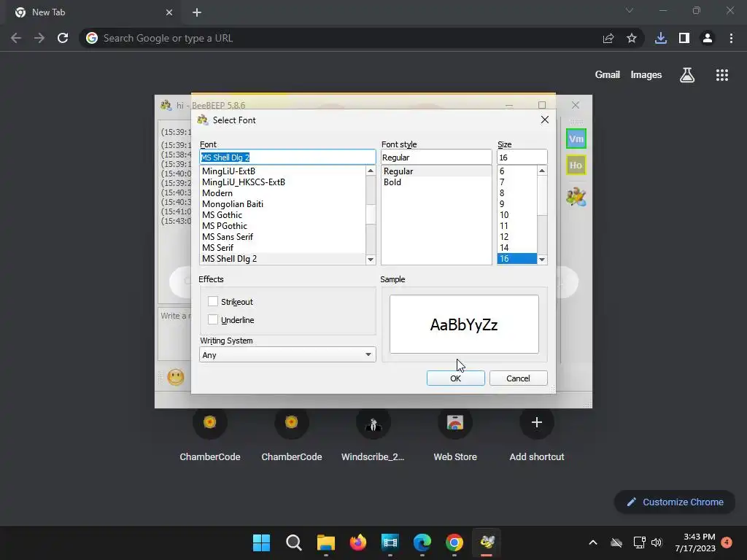Click font list scroll down arrow
Viewport: 747px width, 560px height.
pyautogui.click(x=371, y=260)
